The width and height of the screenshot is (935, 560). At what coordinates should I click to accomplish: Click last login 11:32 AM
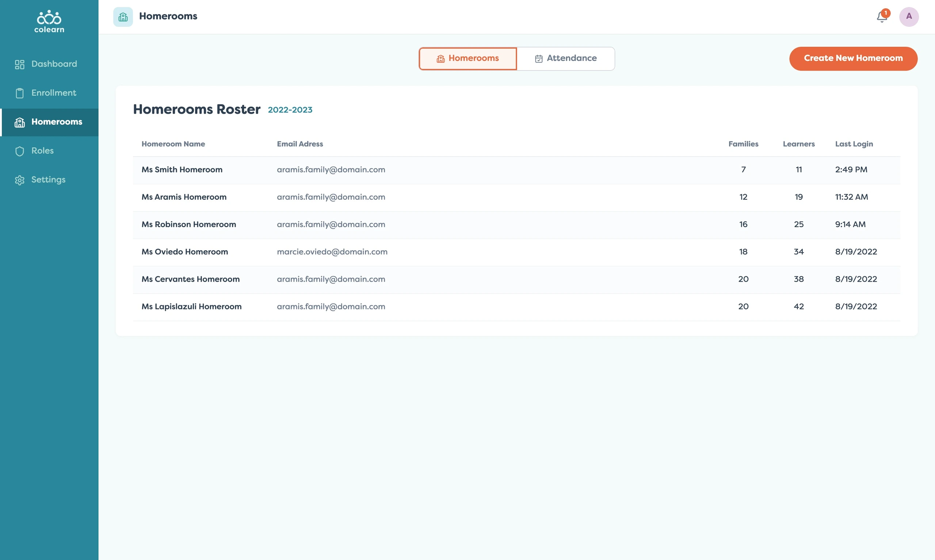pos(851,197)
